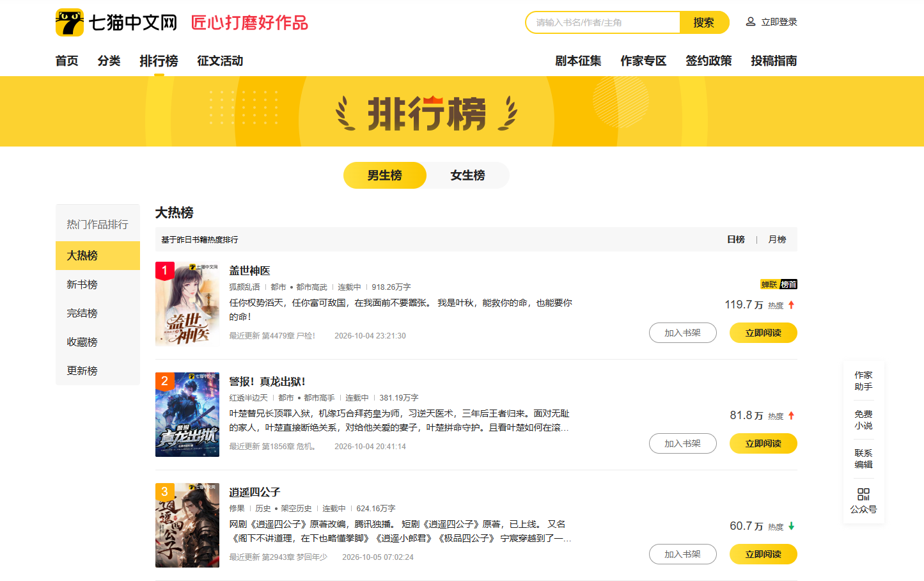
Task: Click 立即阅读 for 逍遥四公子
Action: tap(763, 554)
